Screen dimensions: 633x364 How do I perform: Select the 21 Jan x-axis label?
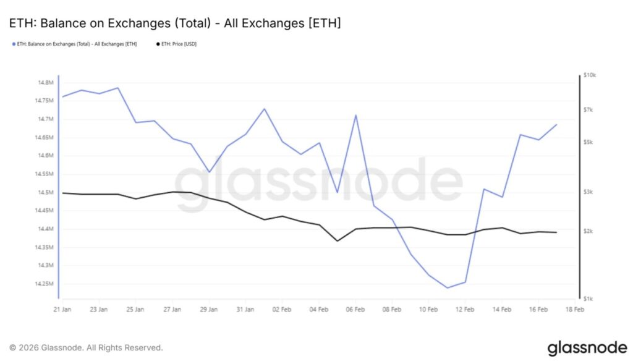pos(62,309)
